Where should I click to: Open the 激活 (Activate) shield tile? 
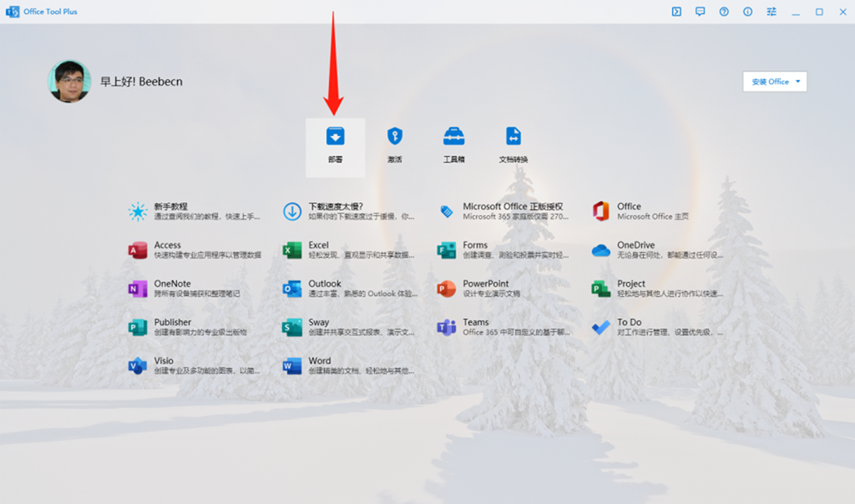tap(394, 147)
